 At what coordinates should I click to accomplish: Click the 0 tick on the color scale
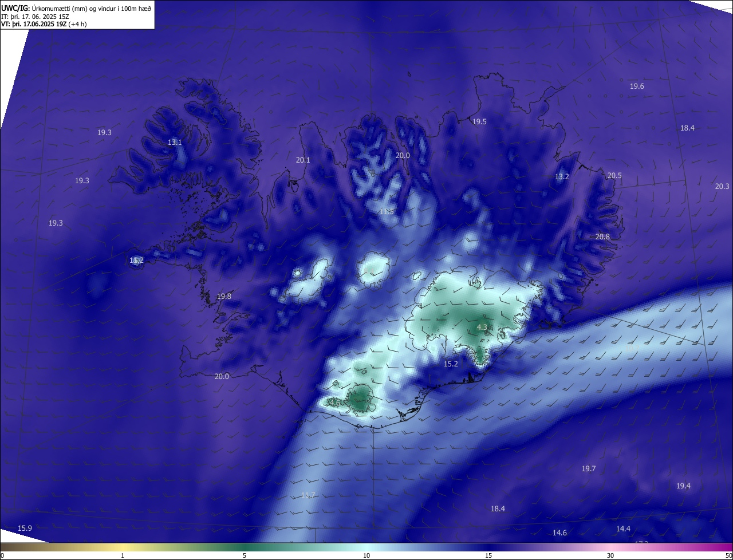pos(2,555)
